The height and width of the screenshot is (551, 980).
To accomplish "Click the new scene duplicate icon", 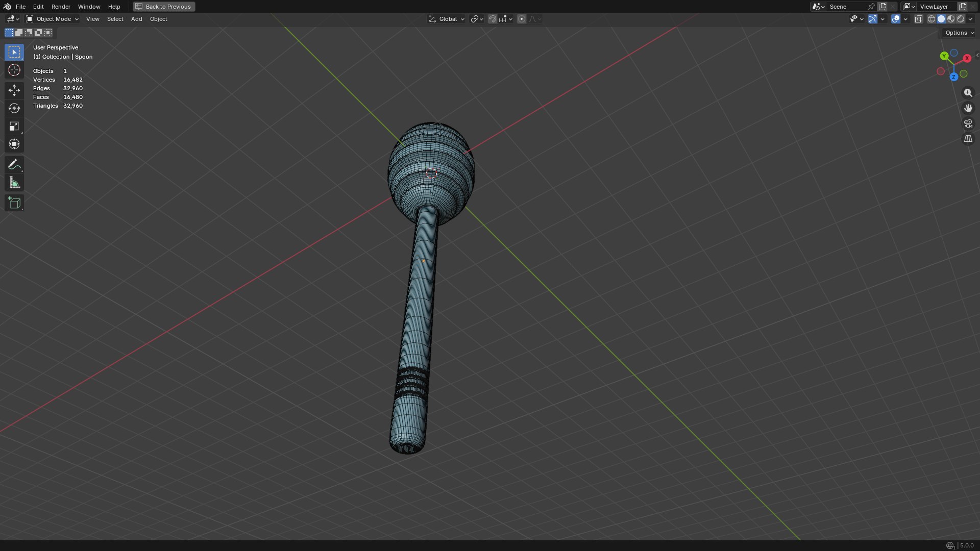I will point(883,7).
